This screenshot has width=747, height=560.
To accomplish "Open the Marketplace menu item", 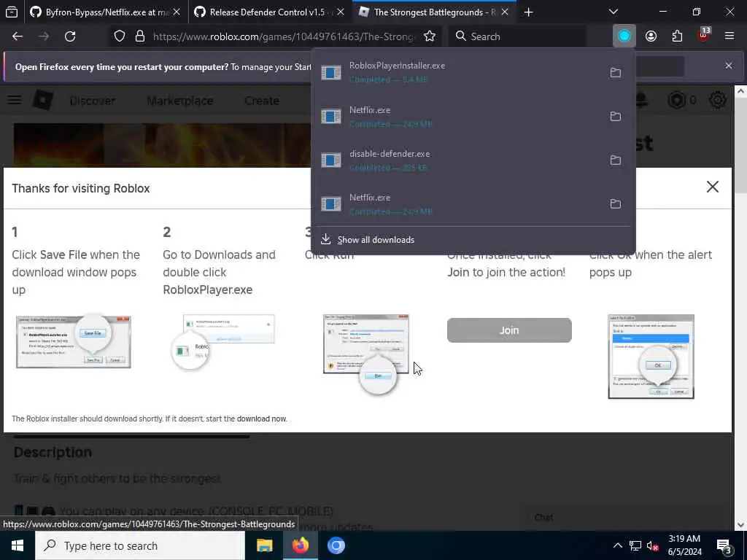I will 180,101.
